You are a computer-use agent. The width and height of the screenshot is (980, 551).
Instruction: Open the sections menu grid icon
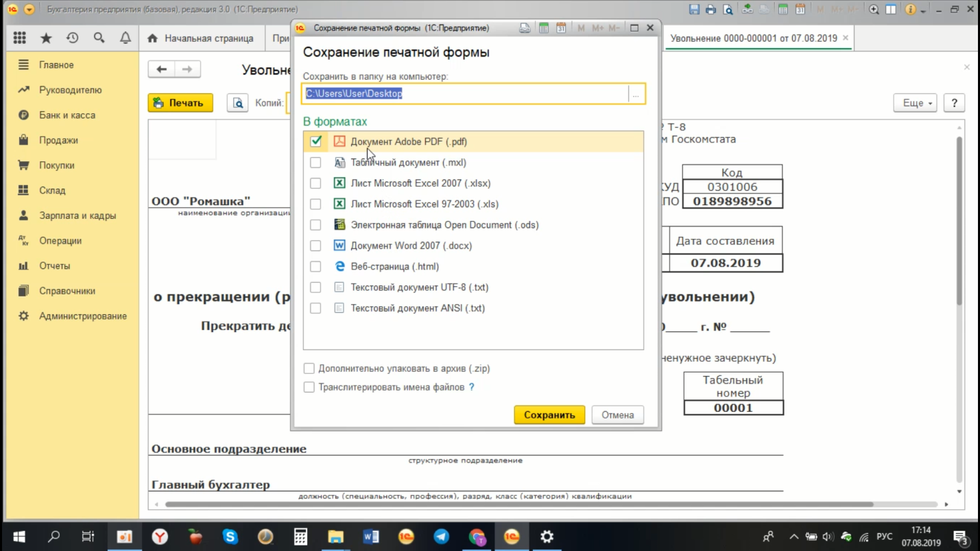click(19, 38)
